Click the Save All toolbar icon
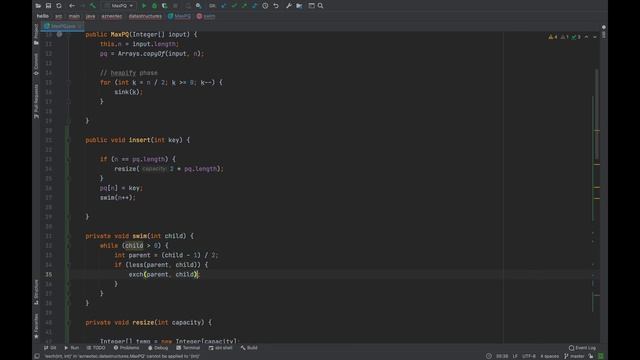 48,6
